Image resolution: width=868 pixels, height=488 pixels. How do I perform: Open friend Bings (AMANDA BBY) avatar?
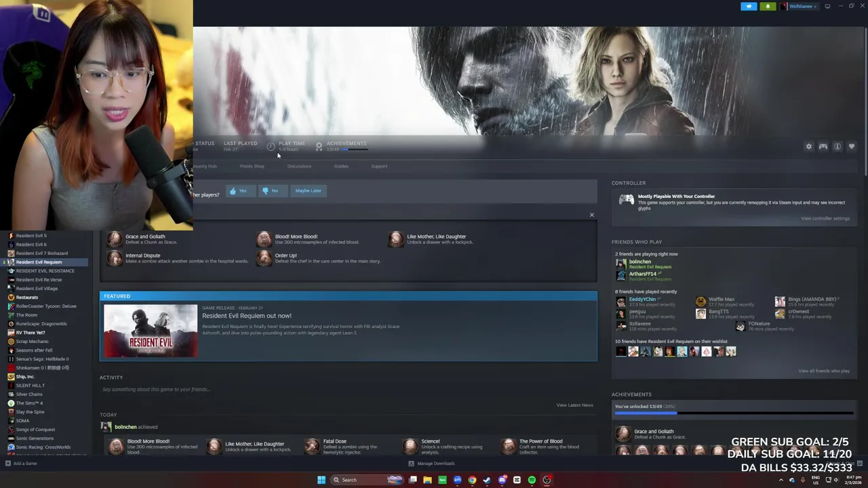[x=780, y=302]
